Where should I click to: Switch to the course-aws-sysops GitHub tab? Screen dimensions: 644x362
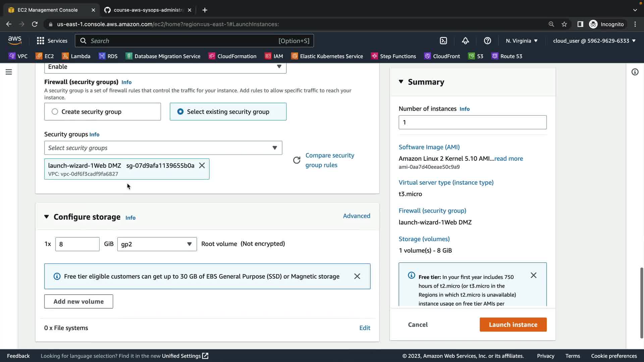click(x=148, y=10)
